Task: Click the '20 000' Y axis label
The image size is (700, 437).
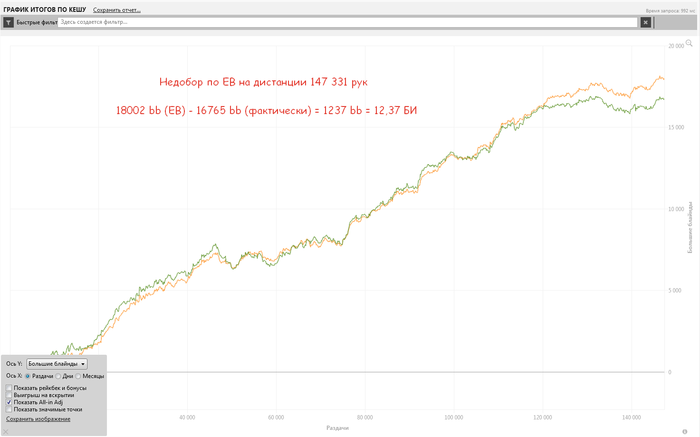Action: (676, 46)
